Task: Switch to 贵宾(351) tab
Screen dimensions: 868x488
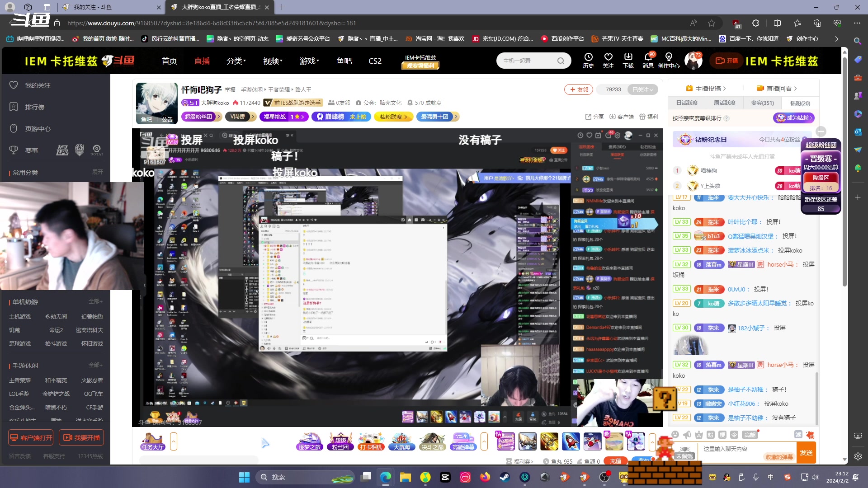Action: click(762, 103)
